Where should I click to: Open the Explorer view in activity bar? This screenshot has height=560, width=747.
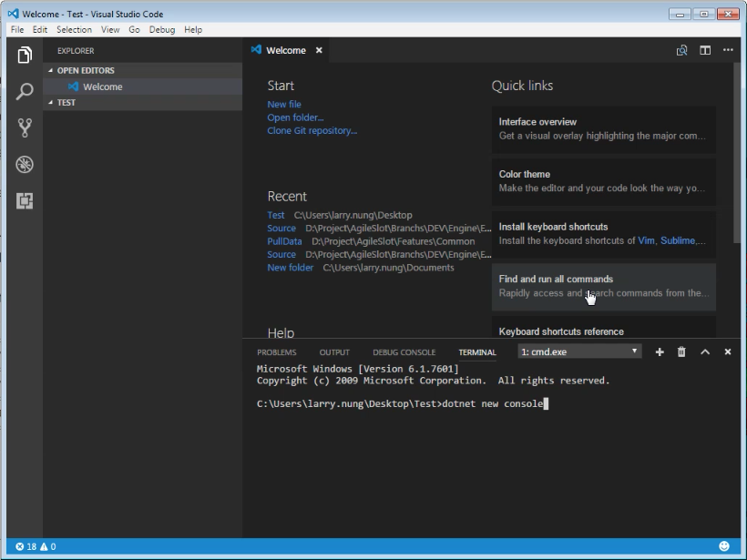(x=25, y=55)
